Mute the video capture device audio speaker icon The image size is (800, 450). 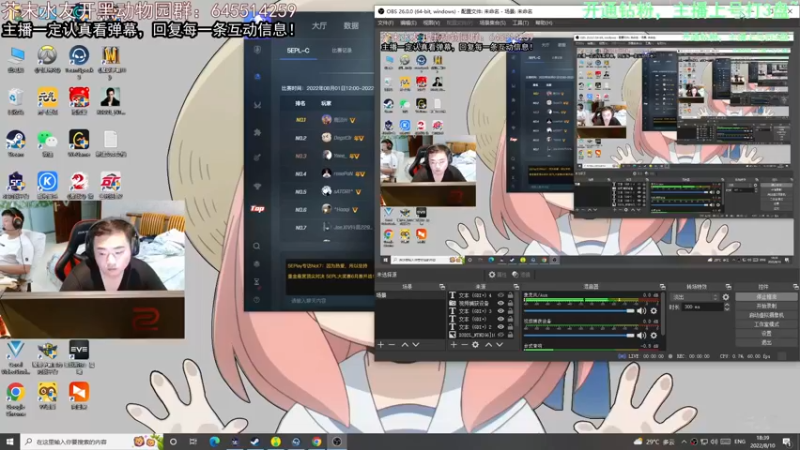pos(641,335)
